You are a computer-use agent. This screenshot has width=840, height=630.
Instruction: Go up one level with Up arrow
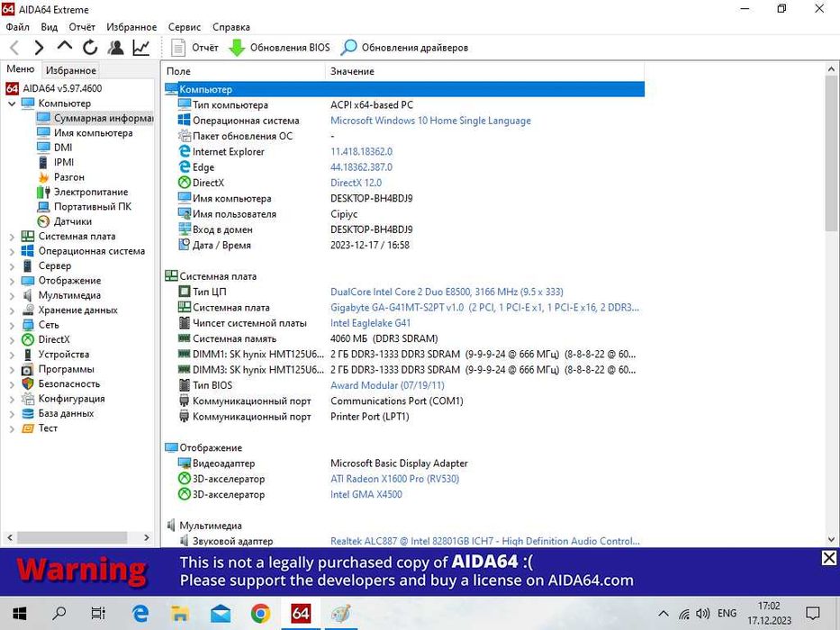(x=64, y=47)
